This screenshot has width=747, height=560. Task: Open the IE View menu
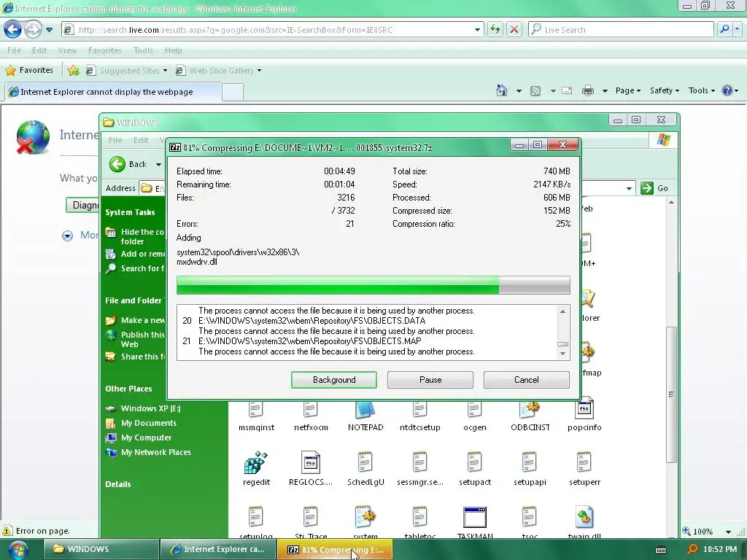(67, 50)
